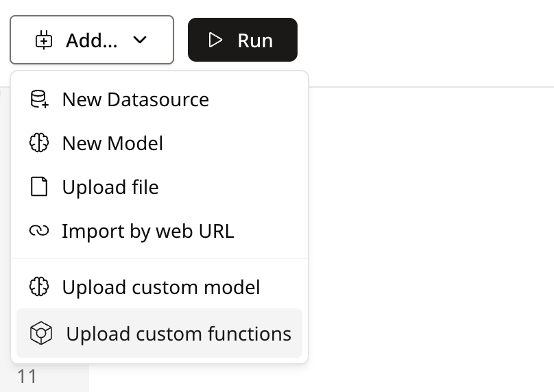Image resolution: width=554 pixels, height=392 pixels.
Task: Click the play triangle icon in Run
Action: click(x=215, y=40)
